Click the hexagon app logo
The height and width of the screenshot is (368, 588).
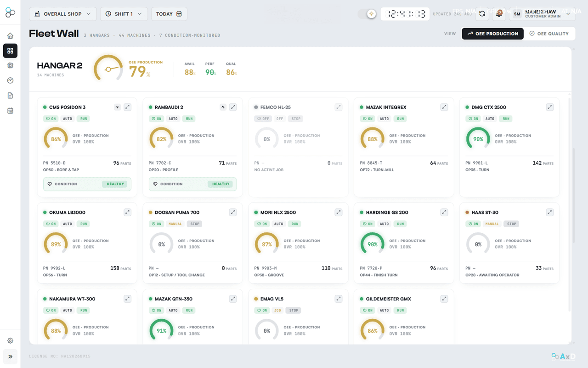10,12
